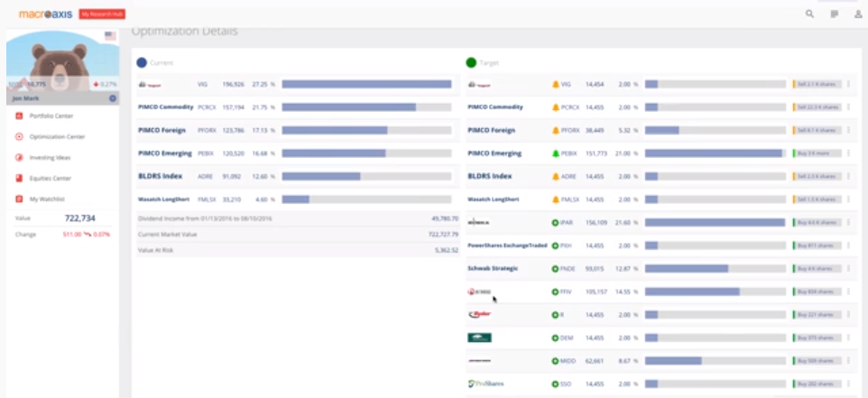Open Portfolio Center from sidebar
The height and width of the screenshot is (398, 868).
[x=51, y=116]
